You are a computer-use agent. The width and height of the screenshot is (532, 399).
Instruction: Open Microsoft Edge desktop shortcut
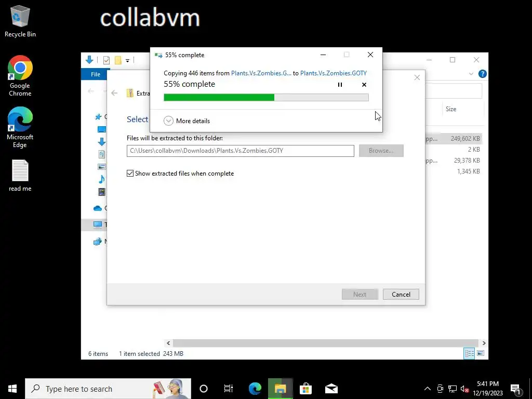(x=20, y=127)
